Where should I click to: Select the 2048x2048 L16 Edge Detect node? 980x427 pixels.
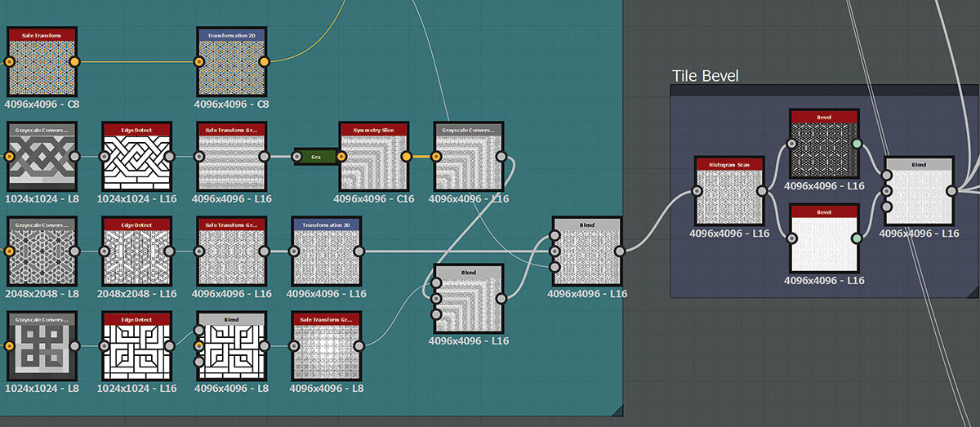(x=136, y=251)
